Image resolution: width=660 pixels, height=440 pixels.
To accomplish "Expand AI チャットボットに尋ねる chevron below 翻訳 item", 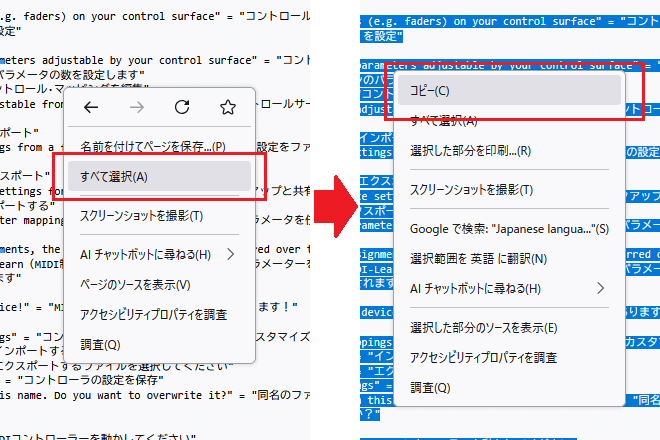I will click(600, 288).
